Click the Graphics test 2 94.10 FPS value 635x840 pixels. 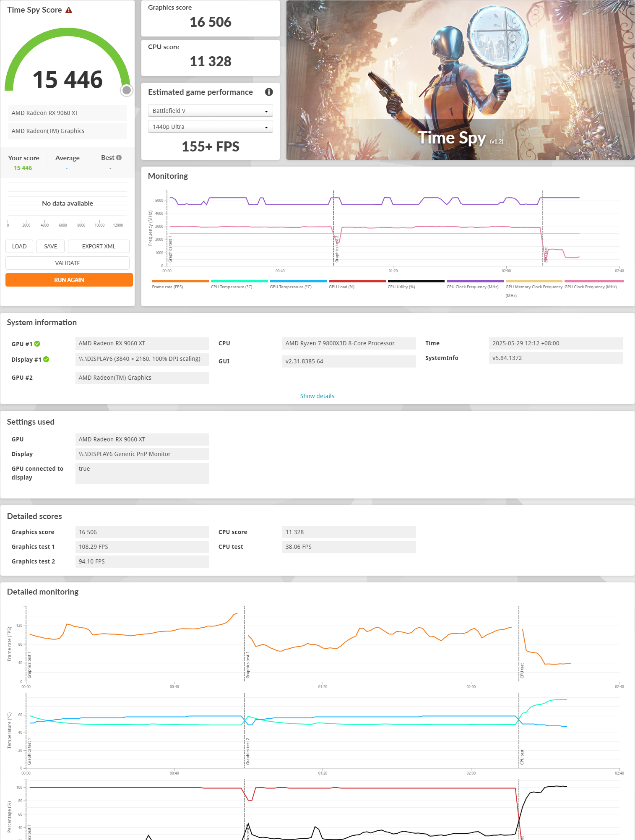tap(142, 561)
